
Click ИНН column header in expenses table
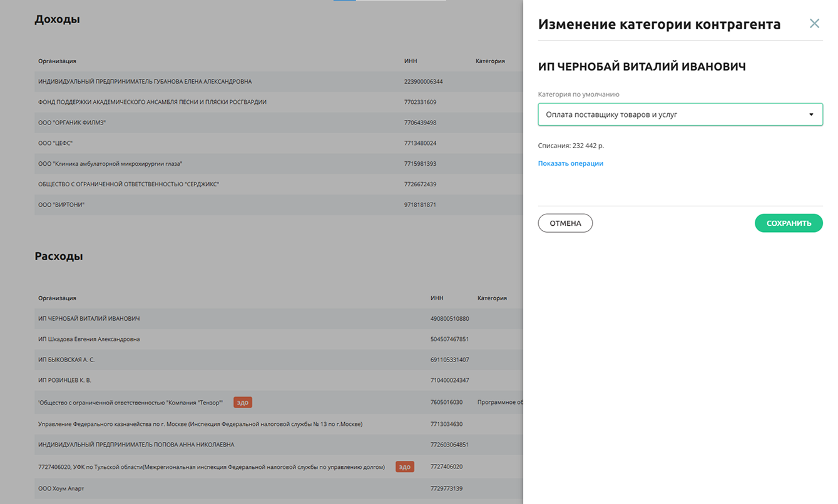click(x=437, y=298)
